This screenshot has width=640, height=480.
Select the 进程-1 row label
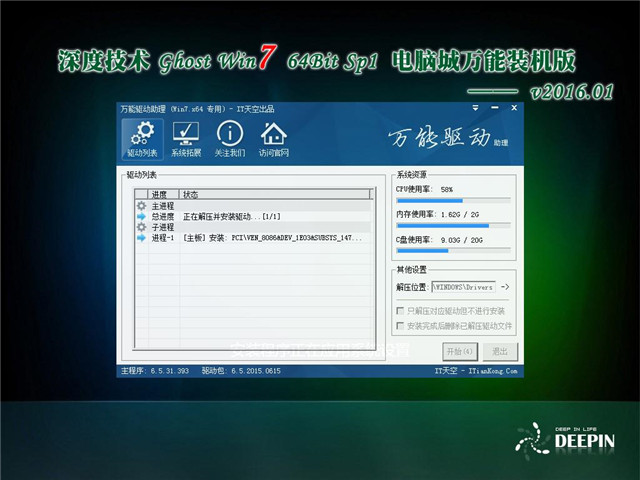(163, 238)
